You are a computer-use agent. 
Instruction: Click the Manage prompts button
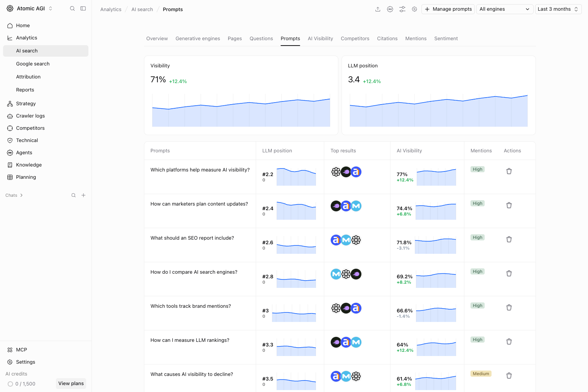pos(448,9)
